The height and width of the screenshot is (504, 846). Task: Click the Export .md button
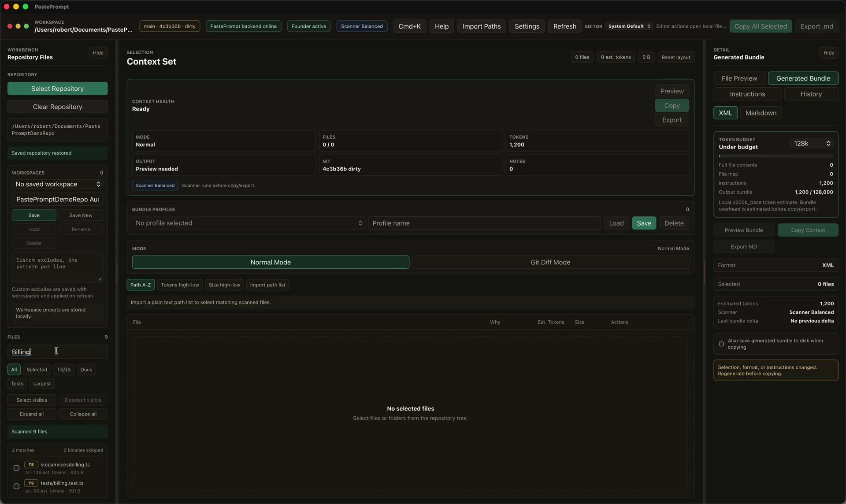pos(816,26)
